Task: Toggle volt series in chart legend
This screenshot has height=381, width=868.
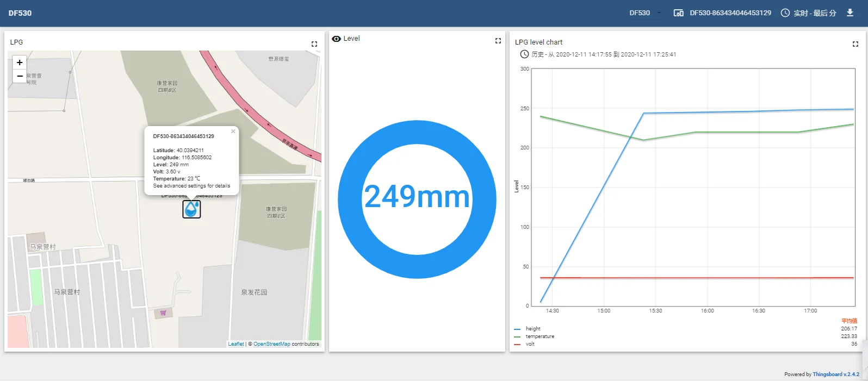Action: tap(530, 344)
